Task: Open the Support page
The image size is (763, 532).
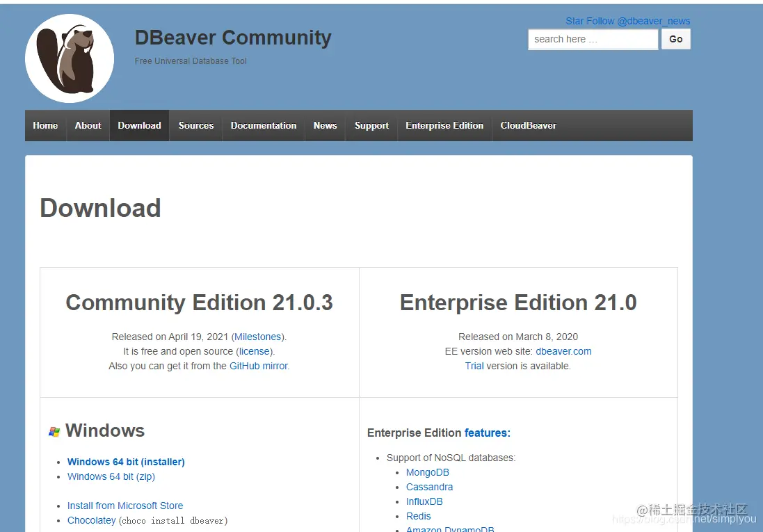Action: click(371, 126)
